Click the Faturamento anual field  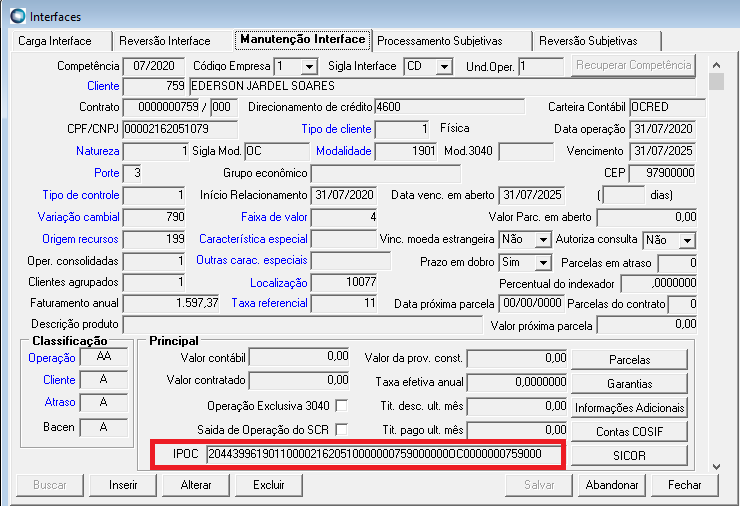click(171, 304)
